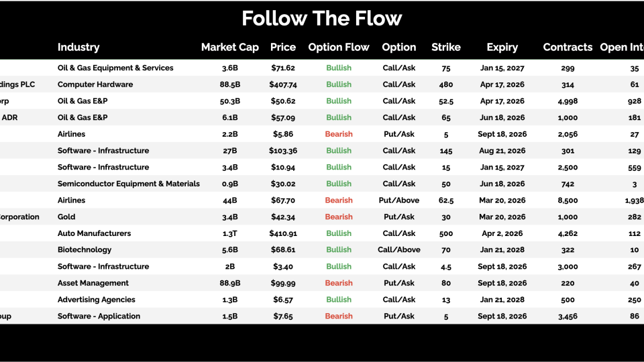Select the Computer Hardware industry cell
Screen dimensions: 644x362
[x=95, y=84]
